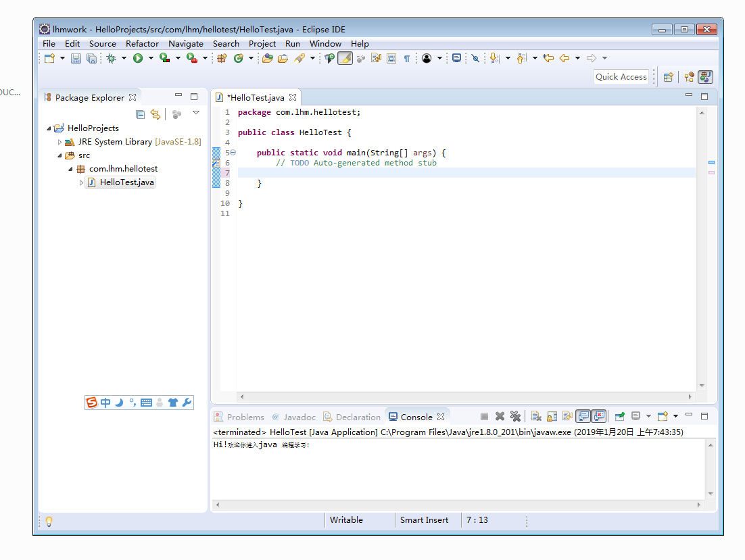
Task: Open the Refactor menu
Action: tap(142, 44)
